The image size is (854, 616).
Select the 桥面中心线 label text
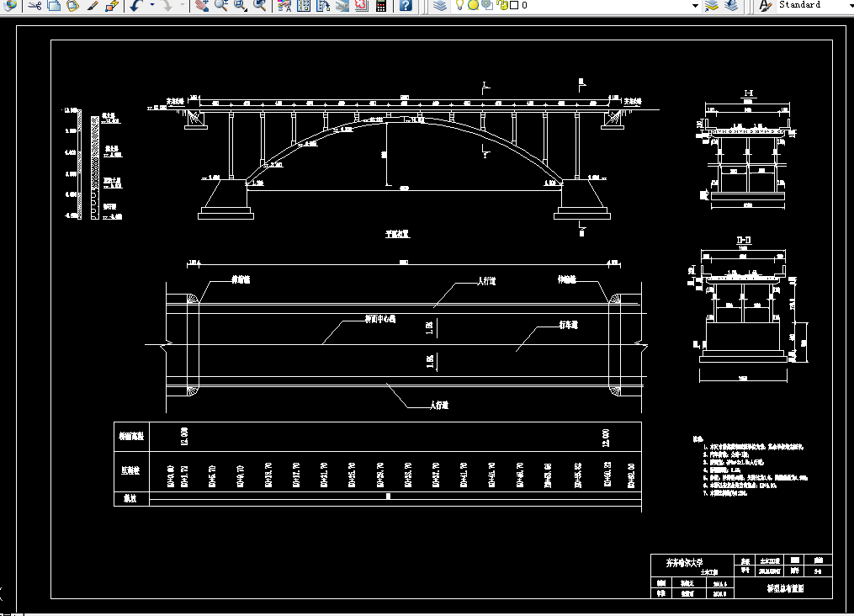click(x=380, y=319)
